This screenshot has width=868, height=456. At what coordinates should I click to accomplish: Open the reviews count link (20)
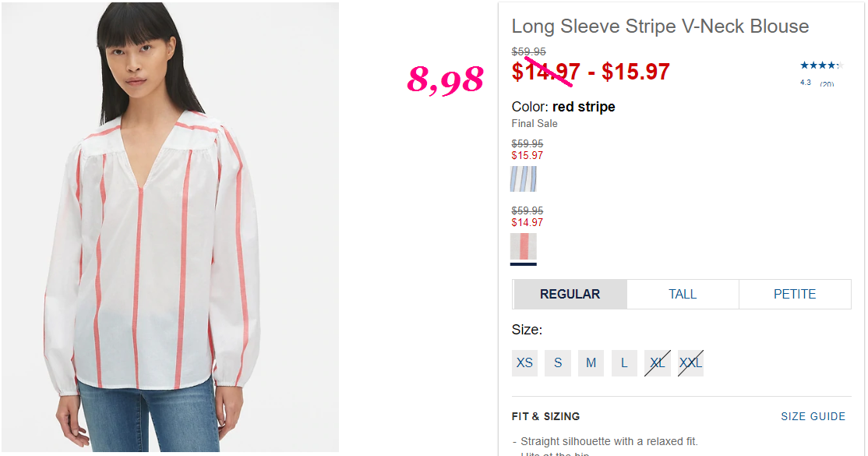(x=827, y=83)
